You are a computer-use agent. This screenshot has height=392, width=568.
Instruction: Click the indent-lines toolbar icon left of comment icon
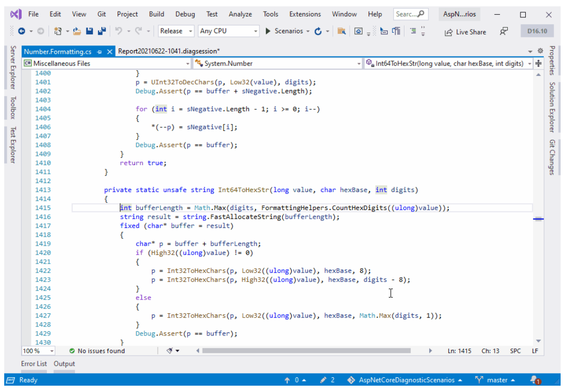[383, 31]
